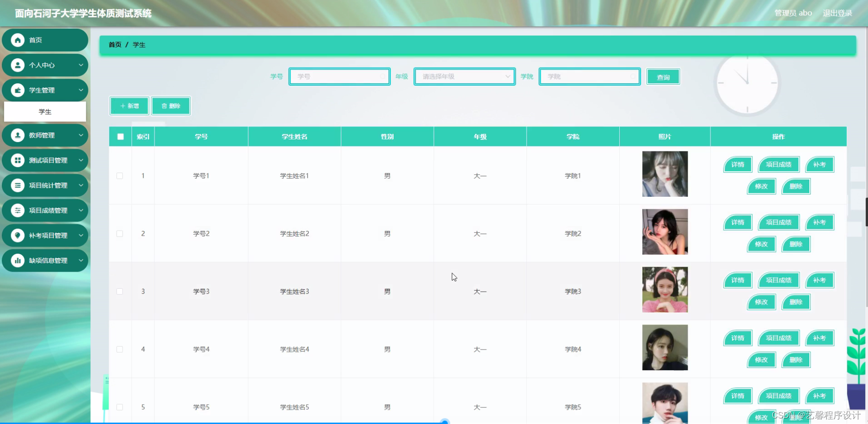The height and width of the screenshot is (424, 868).
Task: Click 退出登录 in the top bar
Action: (x=837, y=13)
